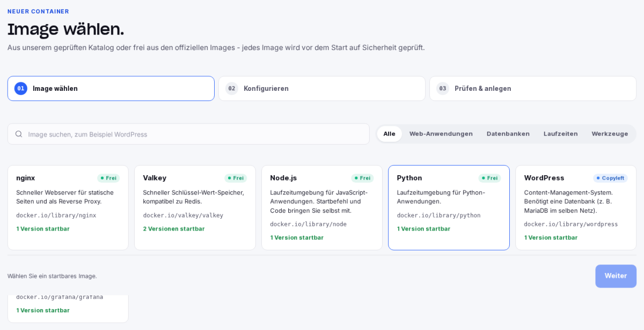The height and width of the screenshot is (330, 644).
Task: Click the Weiter button
Action: 616,276
